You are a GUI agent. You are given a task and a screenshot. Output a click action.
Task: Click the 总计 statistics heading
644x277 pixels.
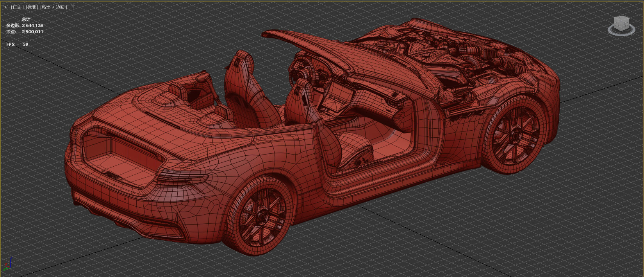click(x=26, y=19)
